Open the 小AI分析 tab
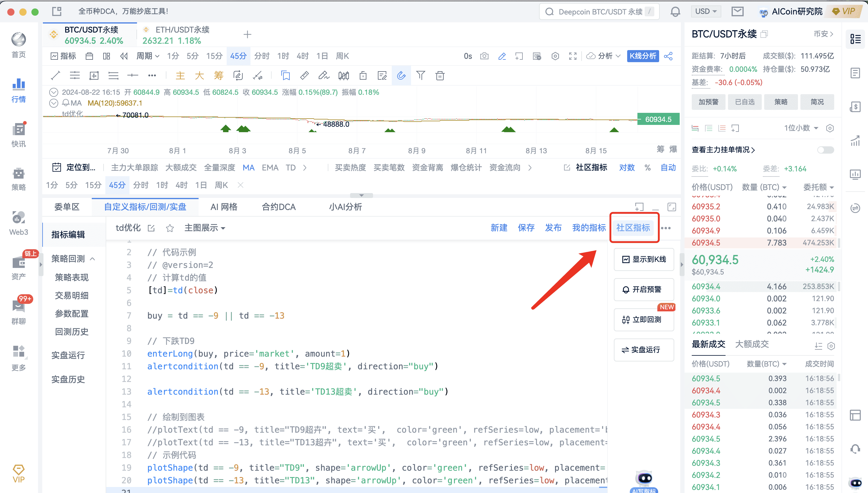 (x=346, y=207)
